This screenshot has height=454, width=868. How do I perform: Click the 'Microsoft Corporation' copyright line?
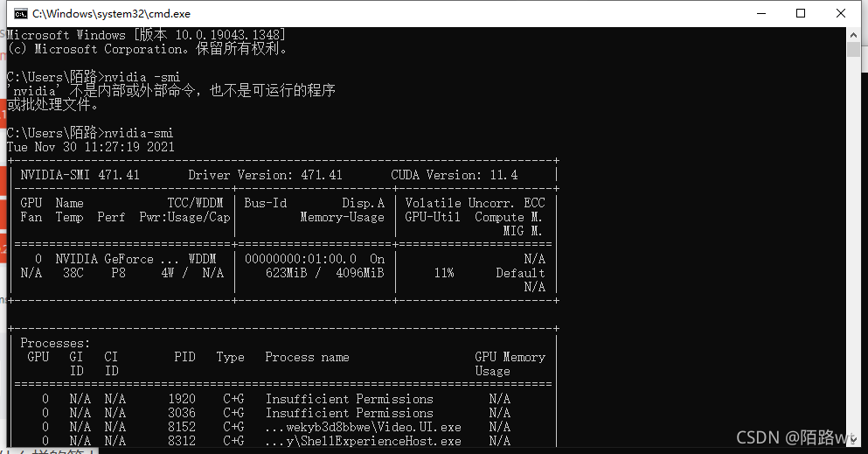147,49
